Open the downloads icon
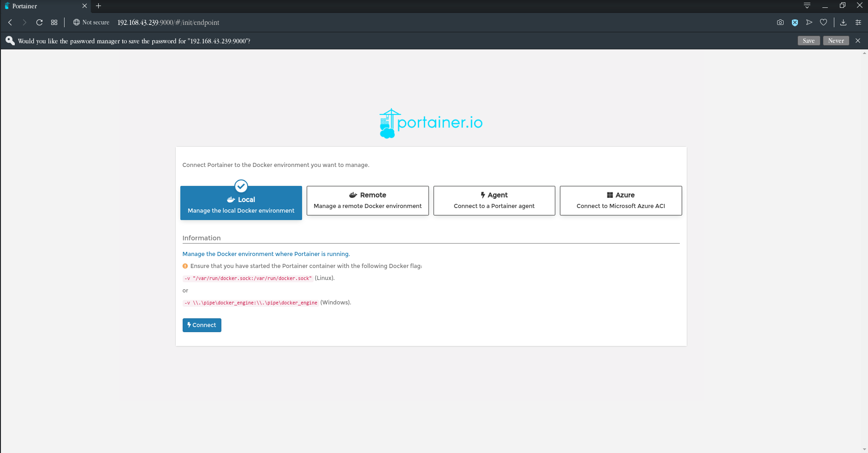This screenshot has width=868, height=453. coord(843,22)
